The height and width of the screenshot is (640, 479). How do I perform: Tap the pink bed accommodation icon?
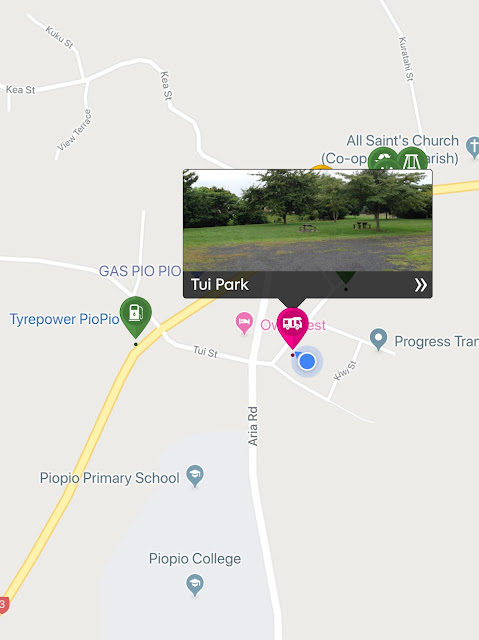244,323
